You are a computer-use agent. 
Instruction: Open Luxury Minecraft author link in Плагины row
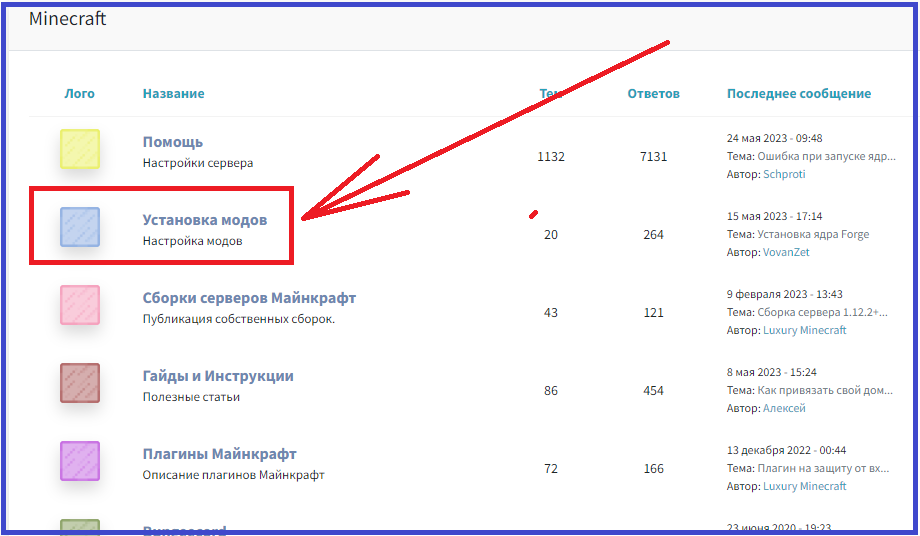click(x=804, y=486)
